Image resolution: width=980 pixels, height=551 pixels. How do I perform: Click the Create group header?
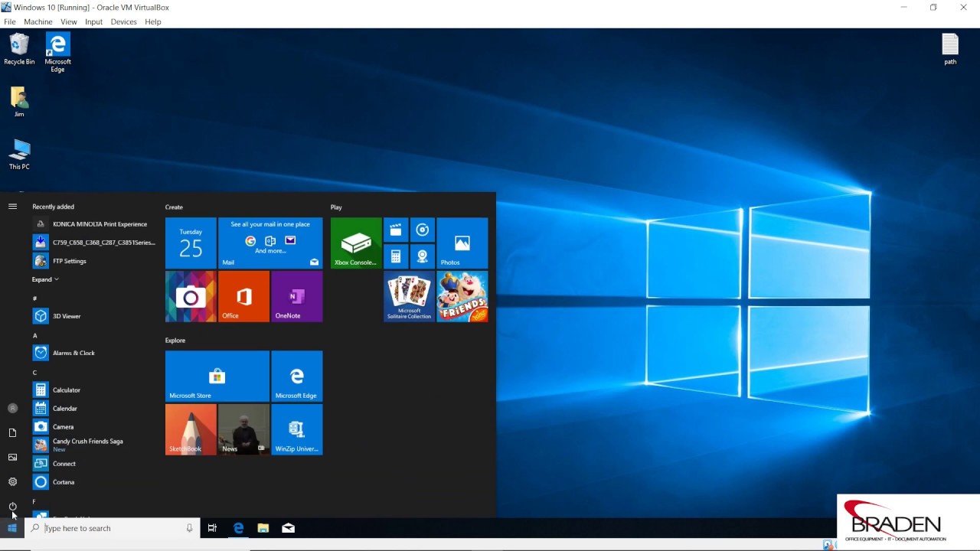[174, 207]
